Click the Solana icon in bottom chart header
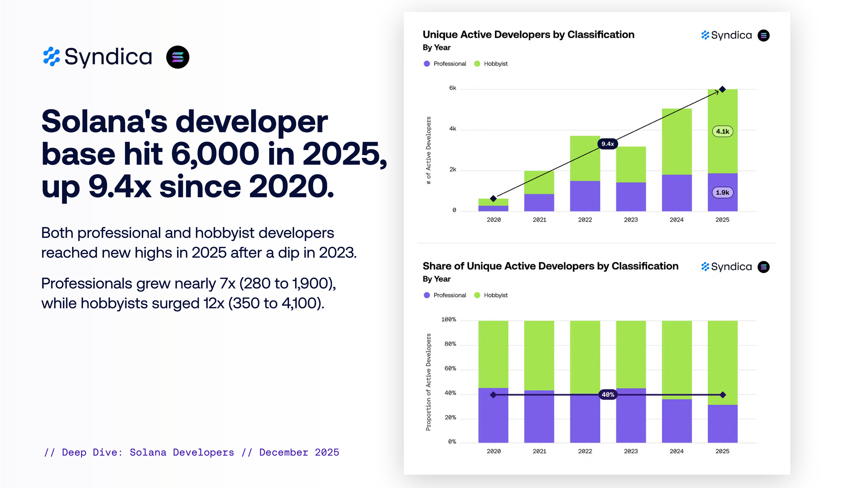Screen dimensions: 868x488 tap(763, 267)
